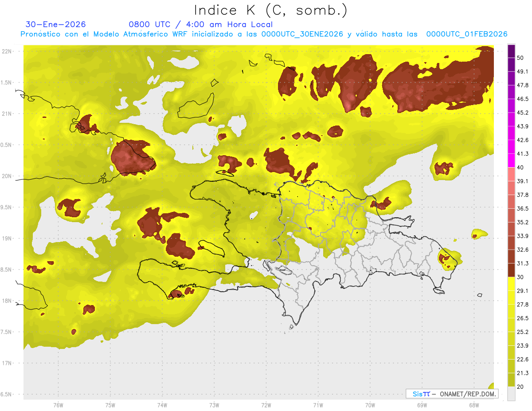The width and height of the screenshot is (532, 411).
Task: Click the "19N" latitude label
Action: coord(7,239)
